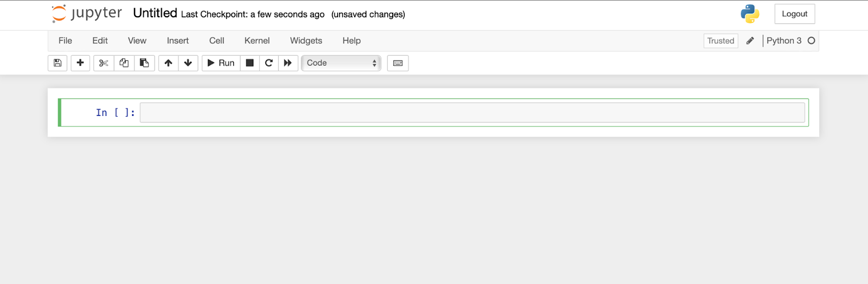Click the Logout button

coord(794,14)
